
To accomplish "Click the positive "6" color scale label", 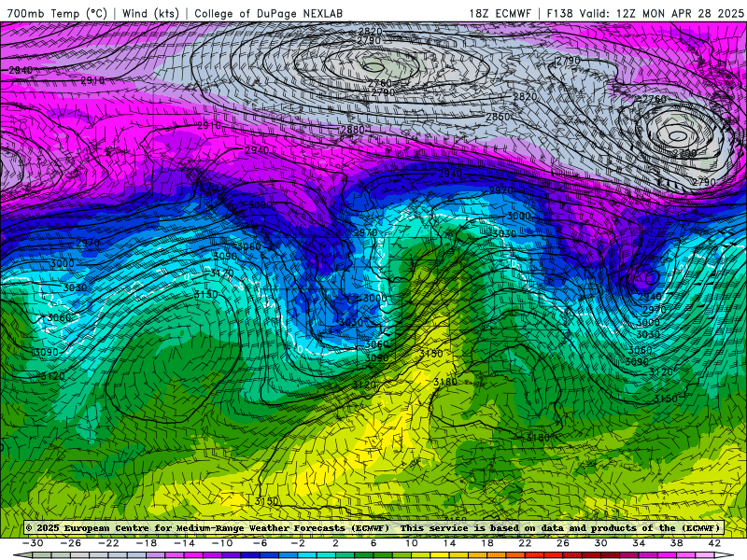I will pyautogui.click(x=373, y=543).
